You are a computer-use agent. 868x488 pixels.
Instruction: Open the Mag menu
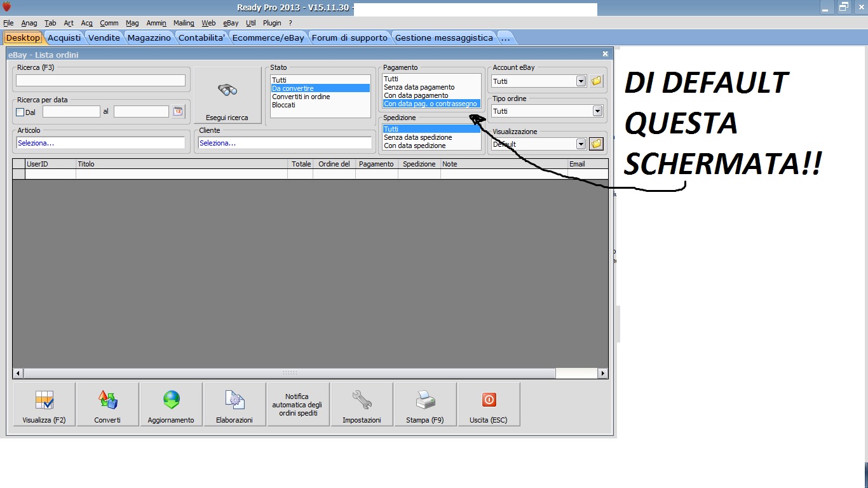click(x=132, y=23)
